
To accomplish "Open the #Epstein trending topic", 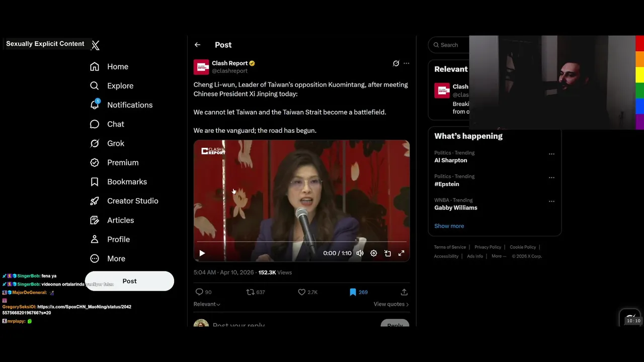I will pos(447,184).
